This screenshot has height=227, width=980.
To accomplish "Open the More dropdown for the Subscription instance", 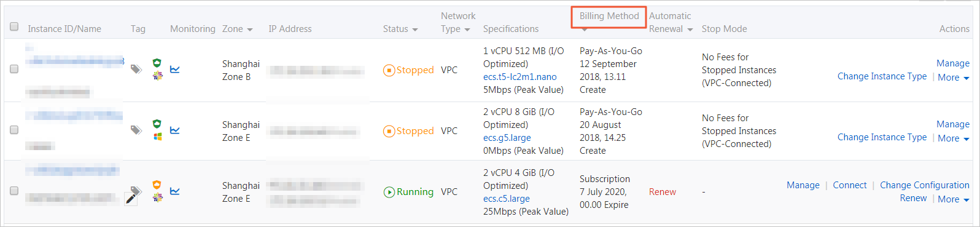I will point(954,199).
